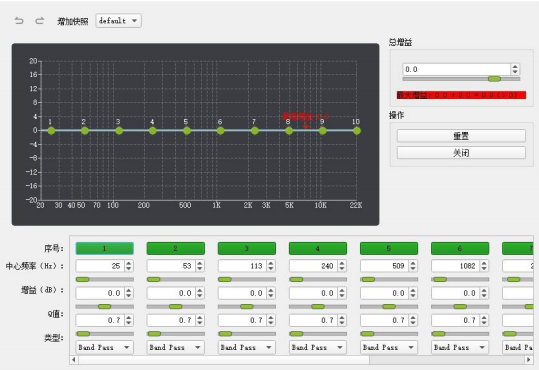Click center frequency field showing 25

tap(100, 266)
